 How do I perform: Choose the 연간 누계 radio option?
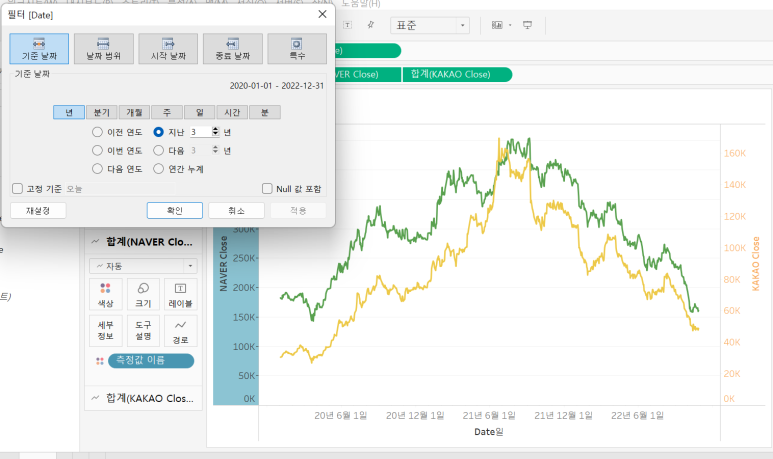click(158, 169)
